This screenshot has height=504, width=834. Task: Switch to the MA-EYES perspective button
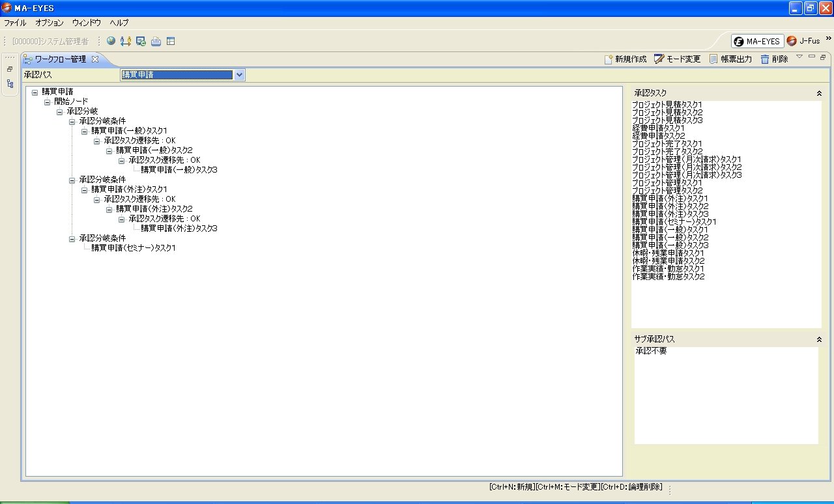click(x=757, y=41)
